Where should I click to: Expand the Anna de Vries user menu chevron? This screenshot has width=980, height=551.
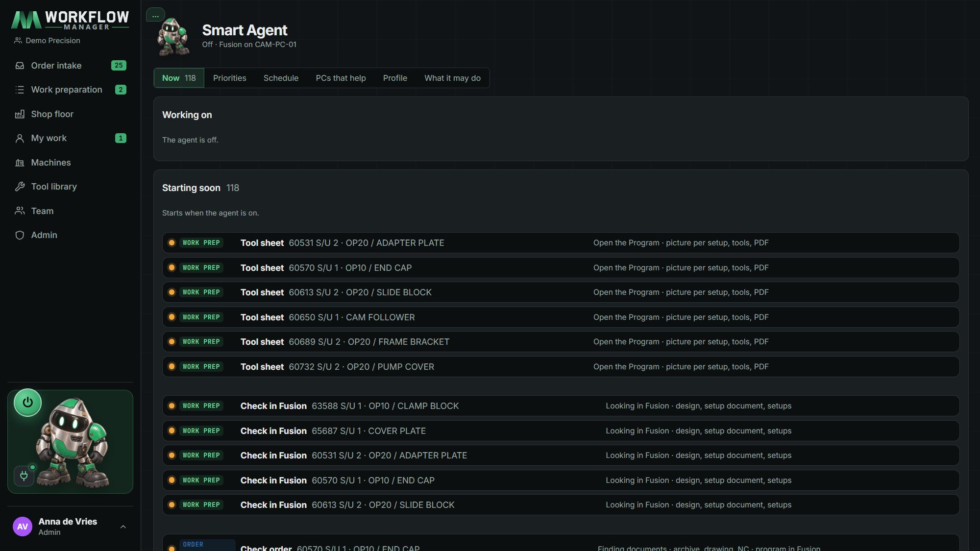pyautogui.click(x=123, y=527)
